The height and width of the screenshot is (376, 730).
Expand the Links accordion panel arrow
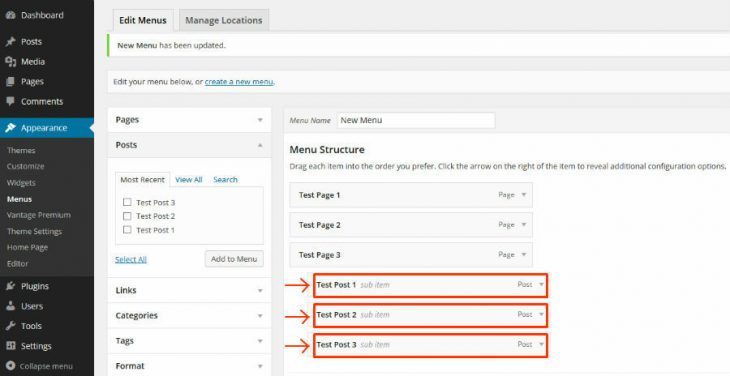(260, 290)
